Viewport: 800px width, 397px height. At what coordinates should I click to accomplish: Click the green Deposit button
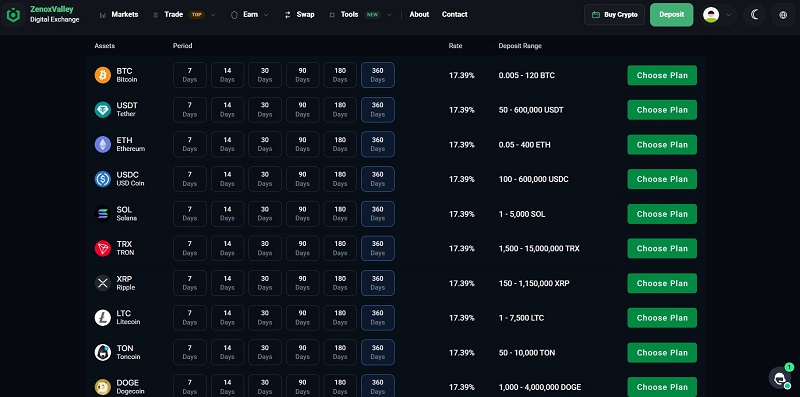(671, 15)
